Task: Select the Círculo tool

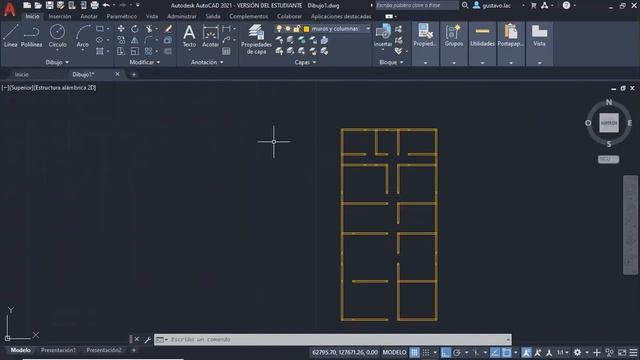Action: (x=57, y=36)
